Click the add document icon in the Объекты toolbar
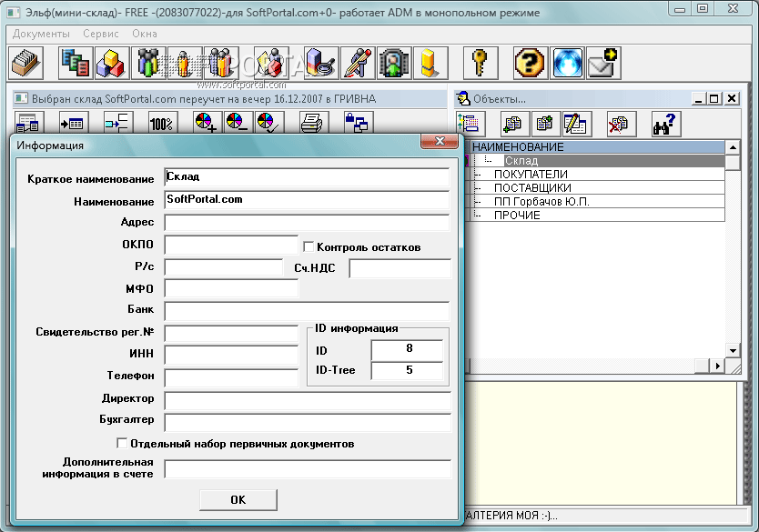 click(x=545, y=124)
